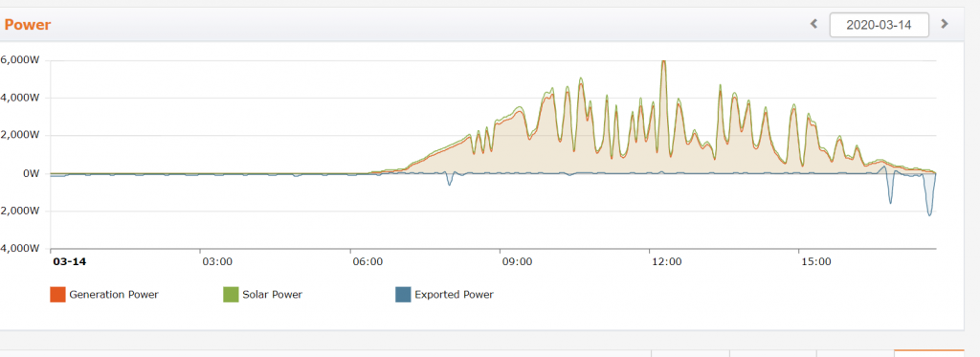Click the 6,000W peak near 12:00
The width and height of the screenshot is (980, 357).
point(664,62)
